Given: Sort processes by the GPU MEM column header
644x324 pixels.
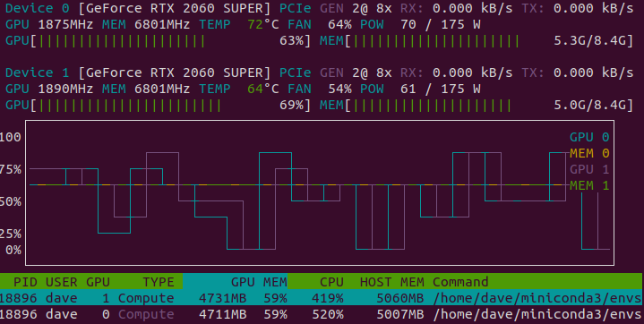Looking at the screenshot, I should coord(259,282).
